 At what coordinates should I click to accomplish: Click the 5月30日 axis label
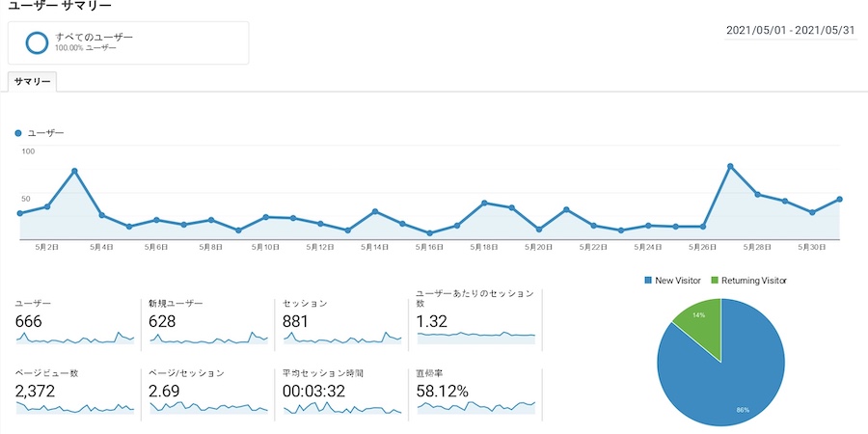[811, 248]
